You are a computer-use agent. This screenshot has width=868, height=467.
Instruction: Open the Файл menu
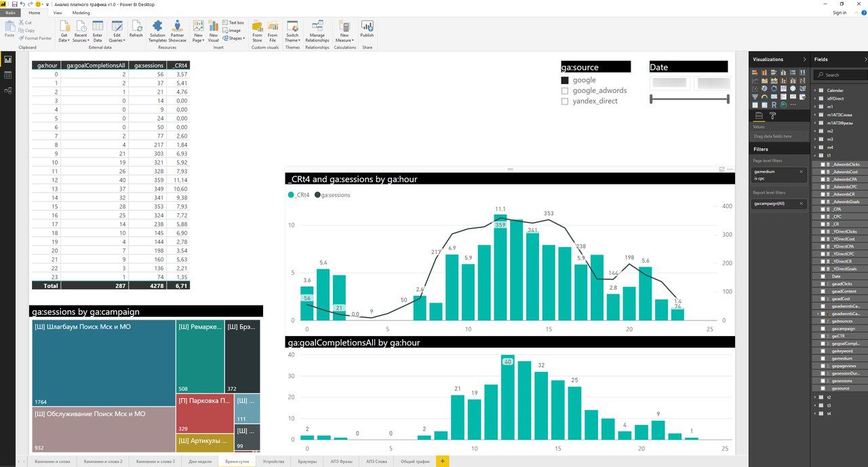10,13
